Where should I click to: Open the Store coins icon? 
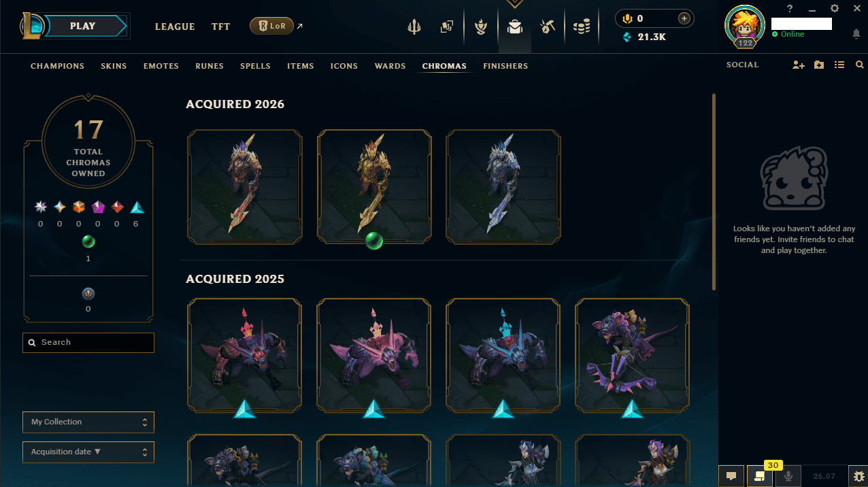pyautogui.click(x=581, y=27)
